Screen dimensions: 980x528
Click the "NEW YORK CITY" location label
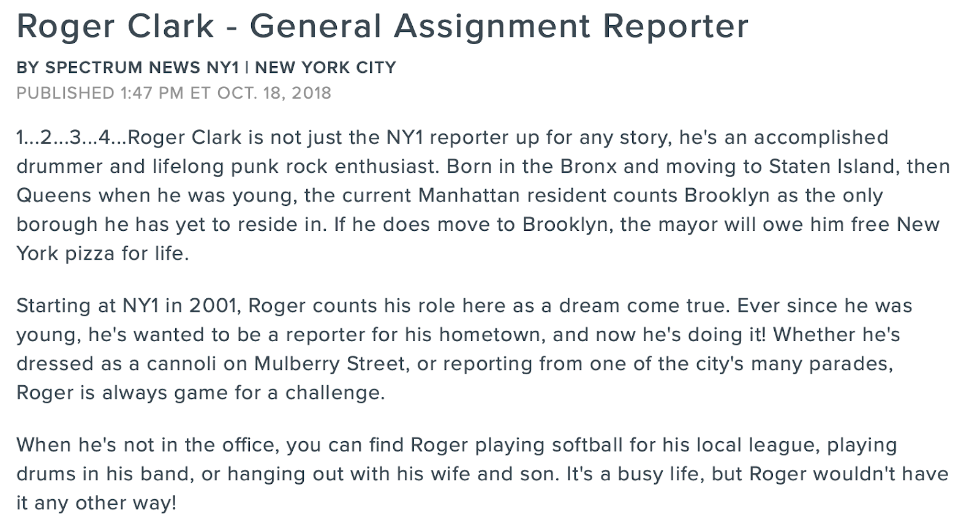pyautogui.click(x=325, y=67)
